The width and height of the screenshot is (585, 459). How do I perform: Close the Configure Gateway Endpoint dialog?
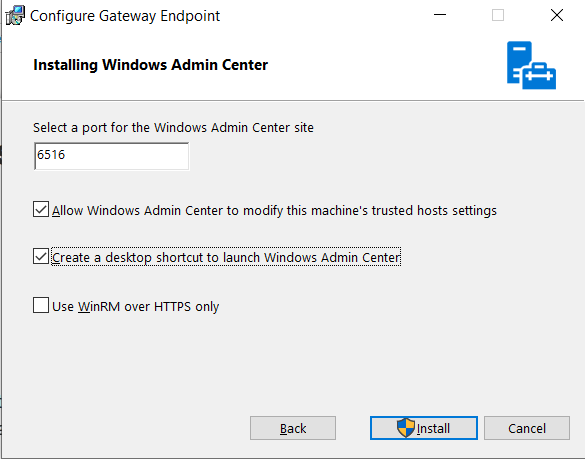coord(557,15)
